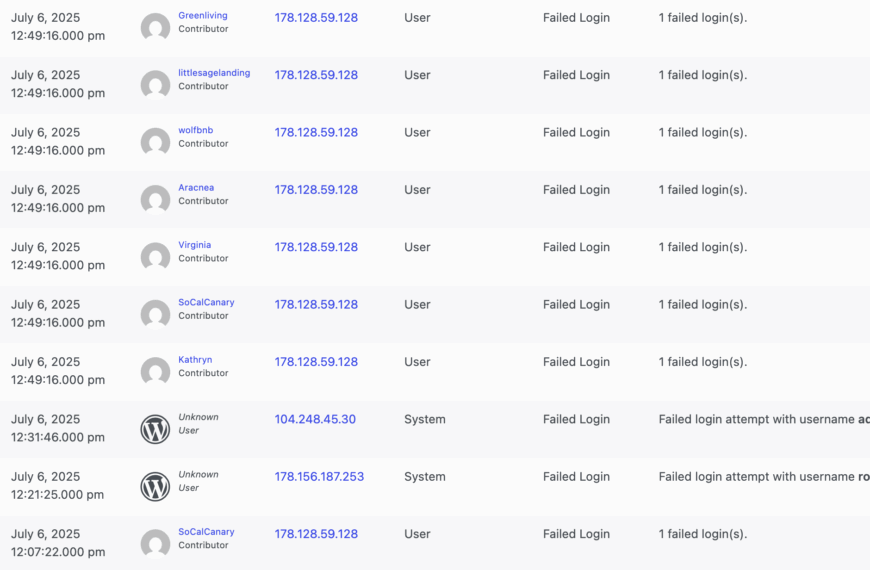Click Aracnea's avatar icon

pyautogui.click(x=155, y=199)
